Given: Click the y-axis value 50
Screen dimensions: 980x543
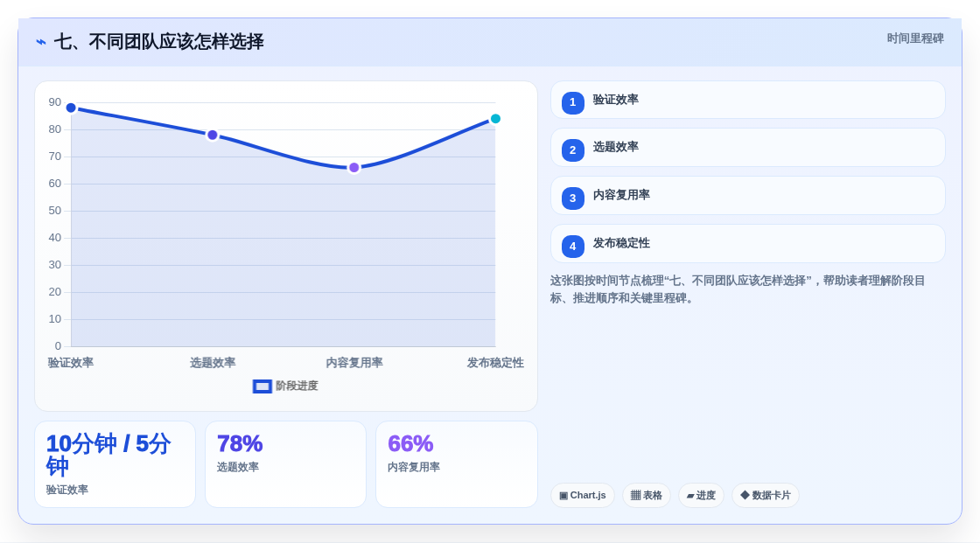Looking at the screenshot, I should tap(55, 211).
